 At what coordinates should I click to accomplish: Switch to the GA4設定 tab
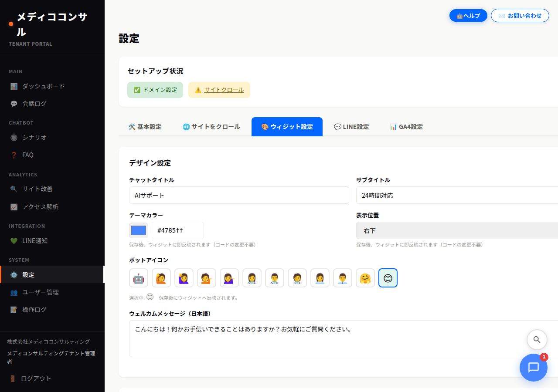pyautogui.click(x=406, y=127)
